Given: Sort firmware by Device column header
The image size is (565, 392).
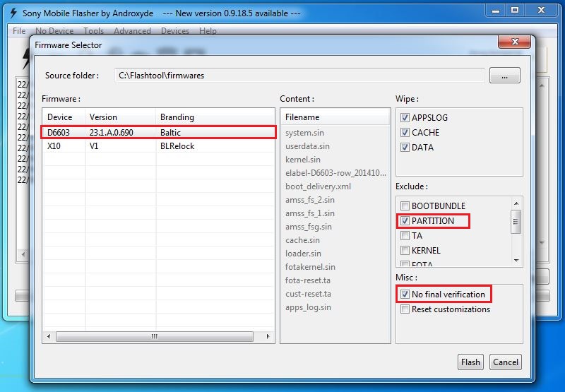Looking at the screenshot, I should pos(64,117).
